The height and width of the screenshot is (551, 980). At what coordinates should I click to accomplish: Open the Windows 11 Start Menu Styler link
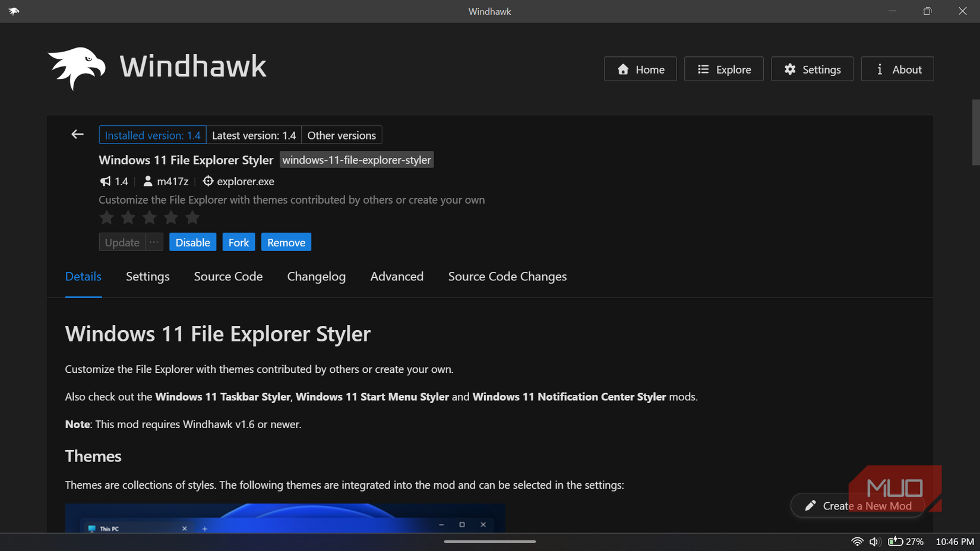pos(372,397)
